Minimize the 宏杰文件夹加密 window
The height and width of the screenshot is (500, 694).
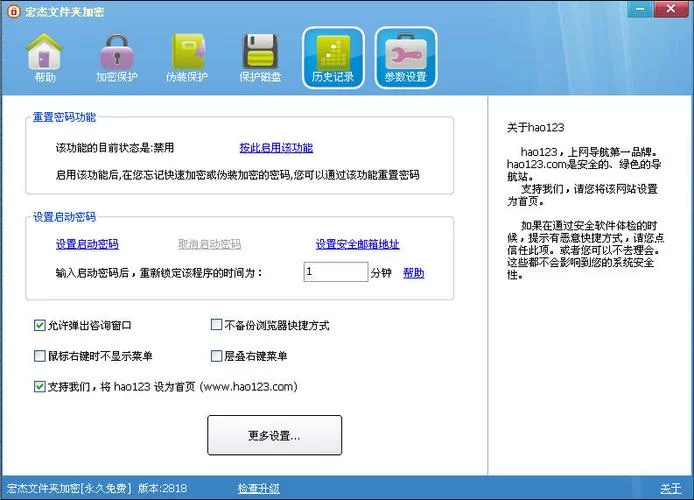[x=640, y=9]
